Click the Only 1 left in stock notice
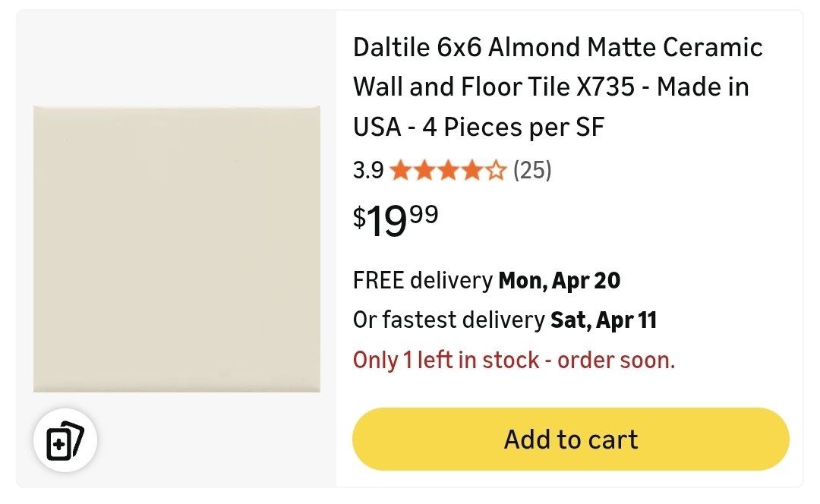Viewport: 820px width, 504px height. (514, 360)
